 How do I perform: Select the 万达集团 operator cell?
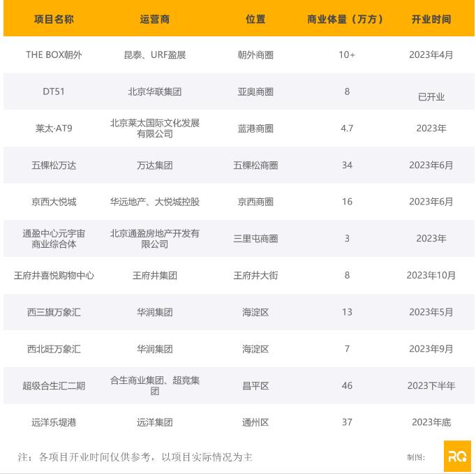pos(154,165)
